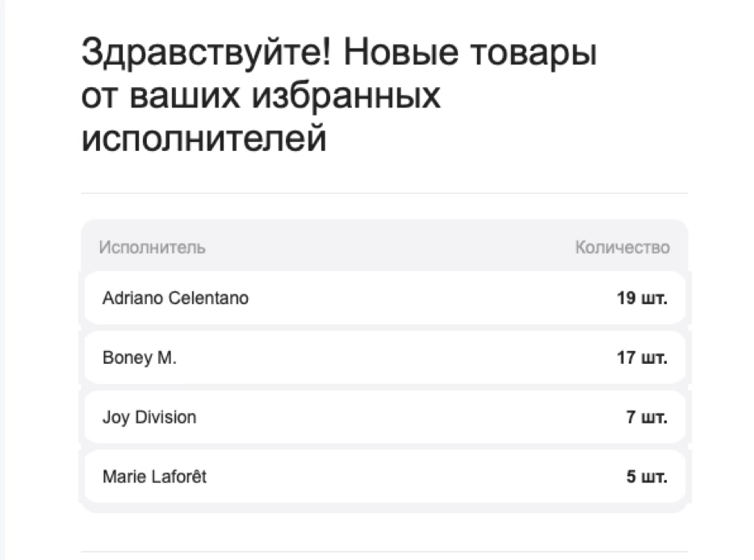Click the Исполнитель column header
754x560 pixels.
[x=152, y=248]
